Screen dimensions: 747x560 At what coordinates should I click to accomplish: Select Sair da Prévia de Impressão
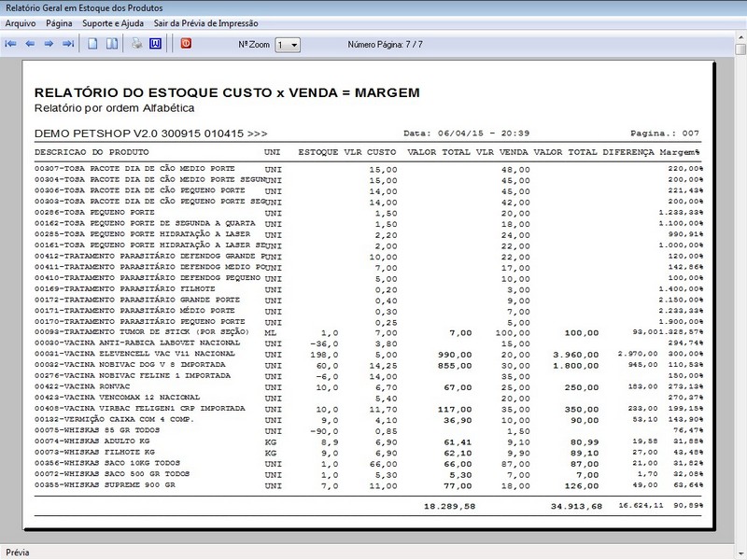[205, 23]
